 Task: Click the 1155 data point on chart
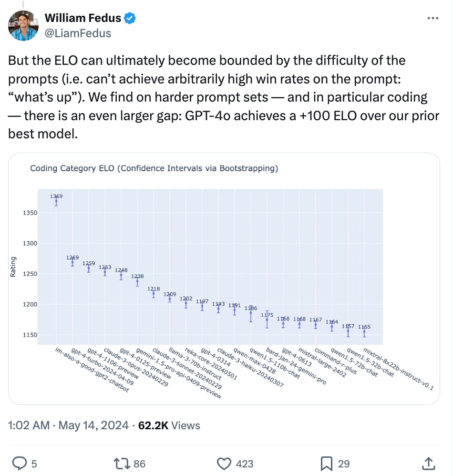364,332
